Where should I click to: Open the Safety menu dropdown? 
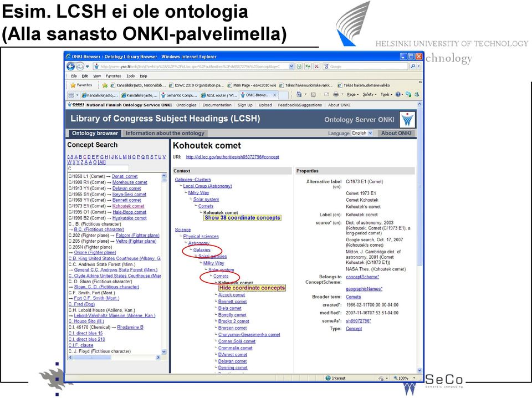[x=370, y=95]
